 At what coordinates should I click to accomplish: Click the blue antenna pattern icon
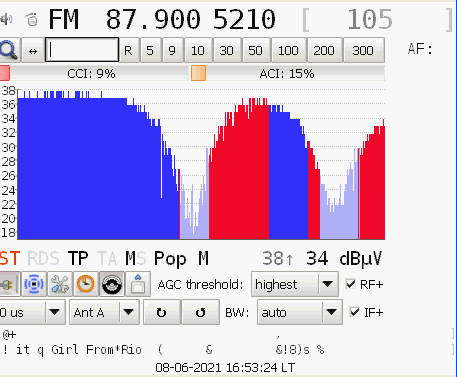pyautogui.click(x=34, y=284)
